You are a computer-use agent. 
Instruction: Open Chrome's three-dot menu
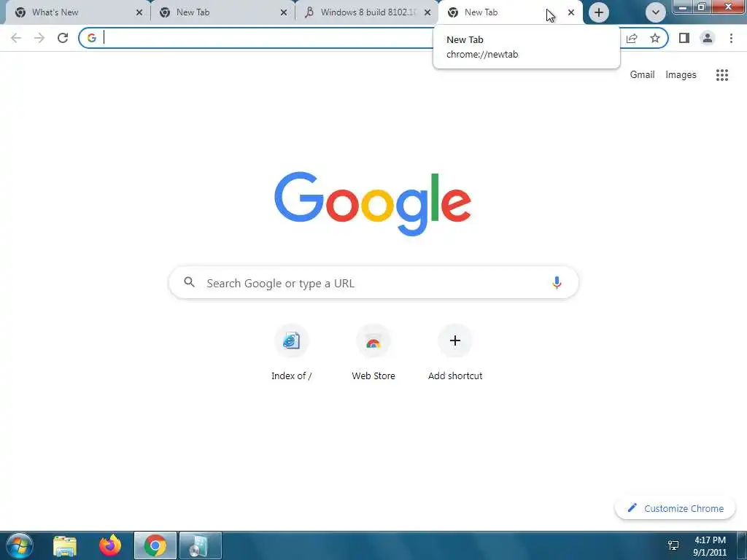point(731,38)
